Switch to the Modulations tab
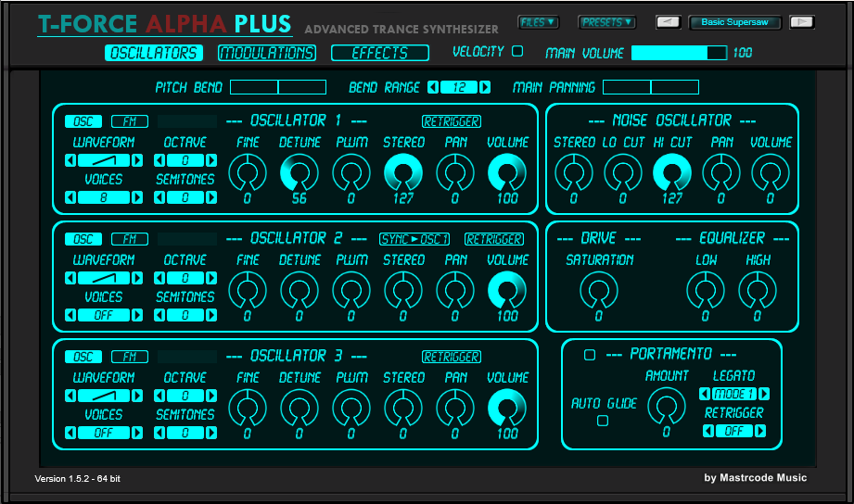 267,53
